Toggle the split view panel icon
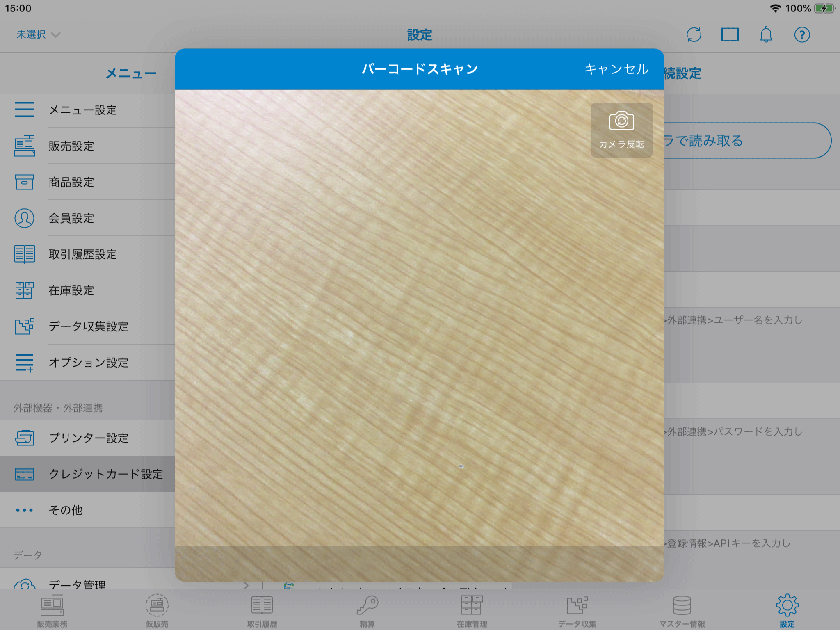The width and height of the screenshot is (840, 630). click(730, 35)
